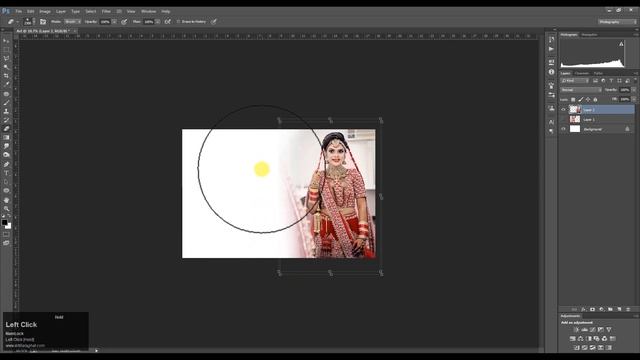Open eraser Opacity slider arrow

click(x=114, y=22)
